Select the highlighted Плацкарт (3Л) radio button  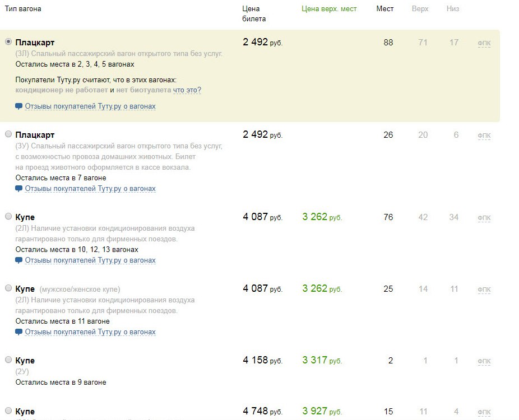(8, 42)
